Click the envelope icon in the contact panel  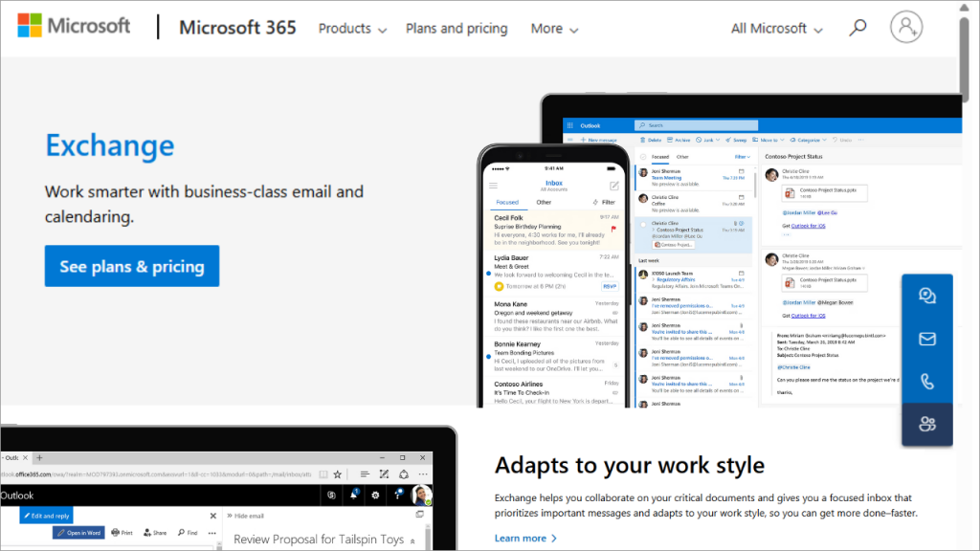click(x=926, y=339)
